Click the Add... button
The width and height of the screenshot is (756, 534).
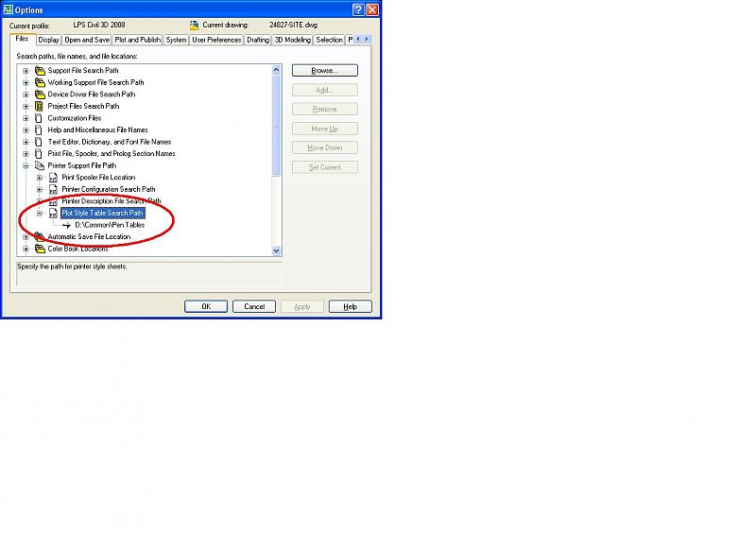coord(324,90)
